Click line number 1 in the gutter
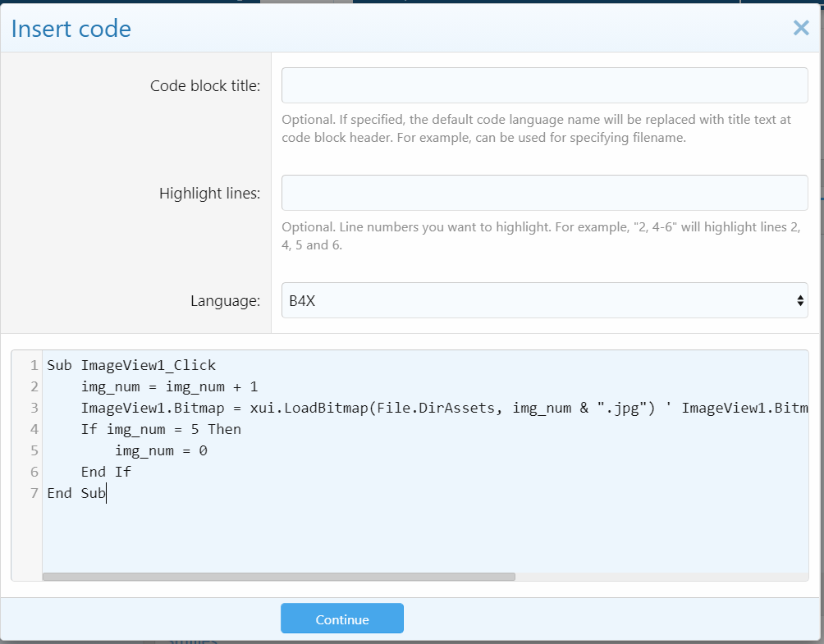The image size is (824, 644). (34, 365)
